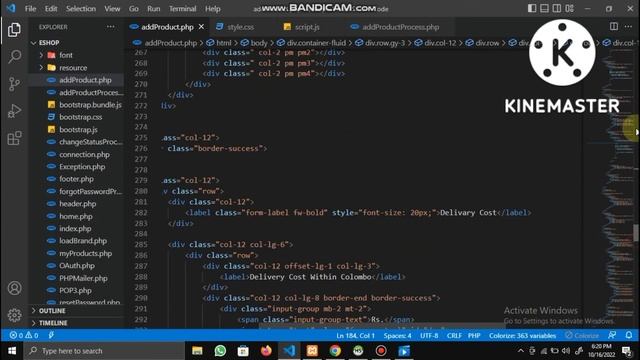
Task: Open the View menu
Action: (x=112, y=9)
